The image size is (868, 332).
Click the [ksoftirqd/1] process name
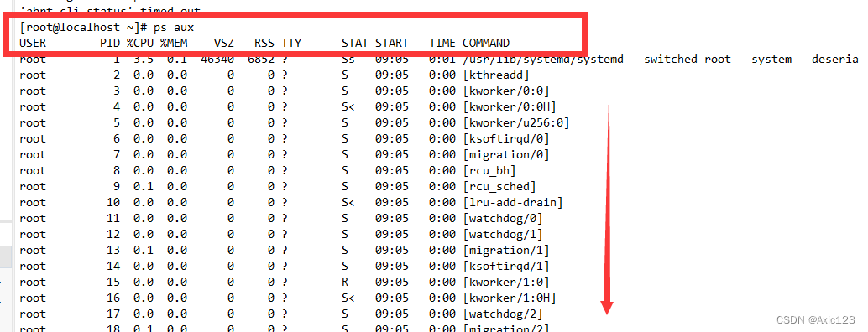click(x=506, y=267)
